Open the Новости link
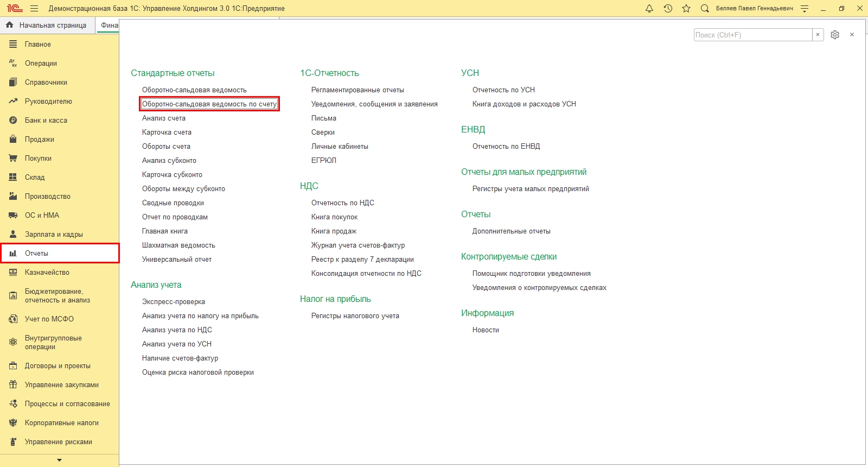Image resolution: width=868 pixels, height=467 pixels. click(x=486, y=330)
